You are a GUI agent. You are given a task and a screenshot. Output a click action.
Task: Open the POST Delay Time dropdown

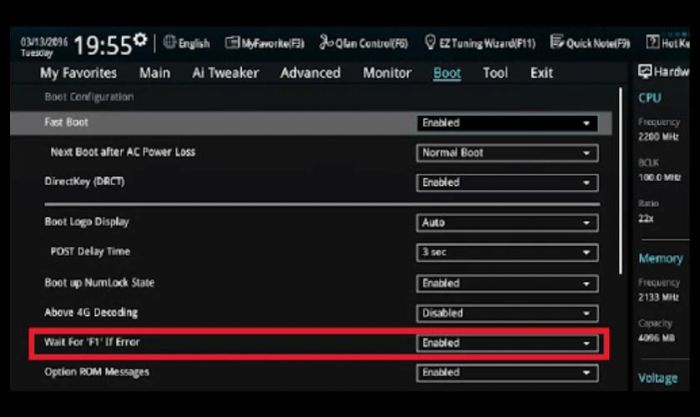507,252
